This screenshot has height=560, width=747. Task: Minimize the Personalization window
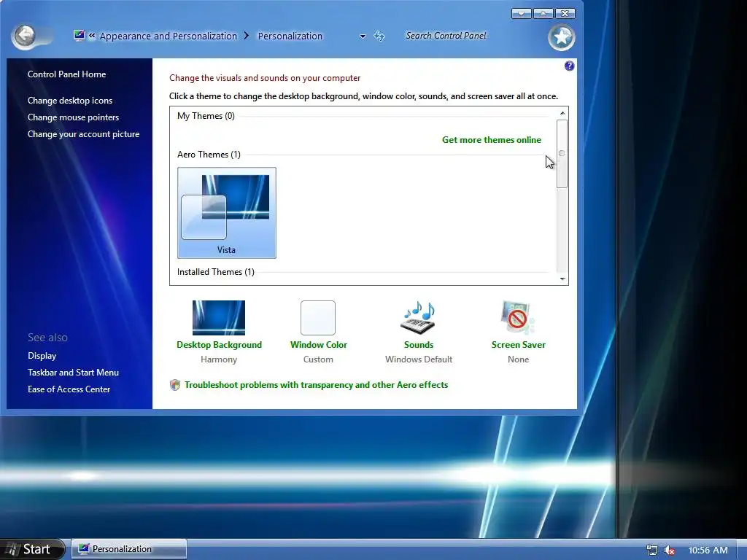(521, 13)
